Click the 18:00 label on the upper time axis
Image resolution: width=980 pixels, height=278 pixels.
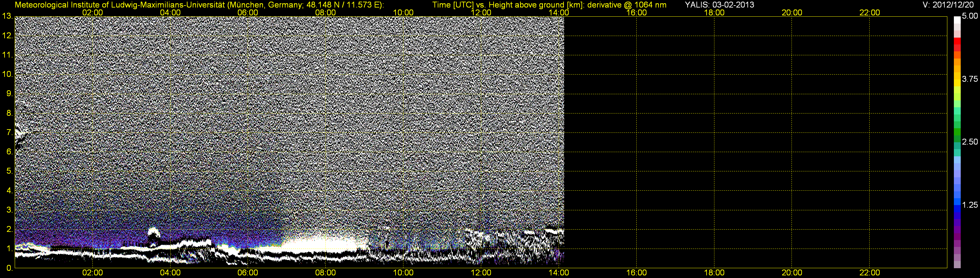tap(714, 12)
